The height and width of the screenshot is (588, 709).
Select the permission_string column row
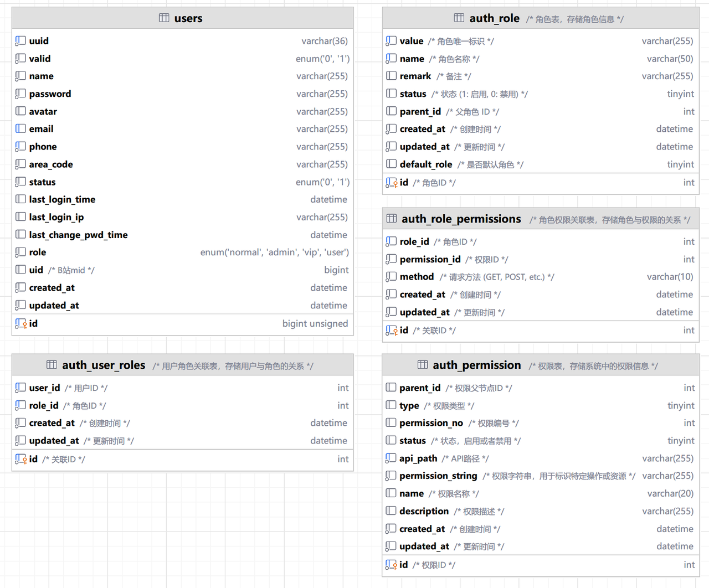[x=438, y=476]
